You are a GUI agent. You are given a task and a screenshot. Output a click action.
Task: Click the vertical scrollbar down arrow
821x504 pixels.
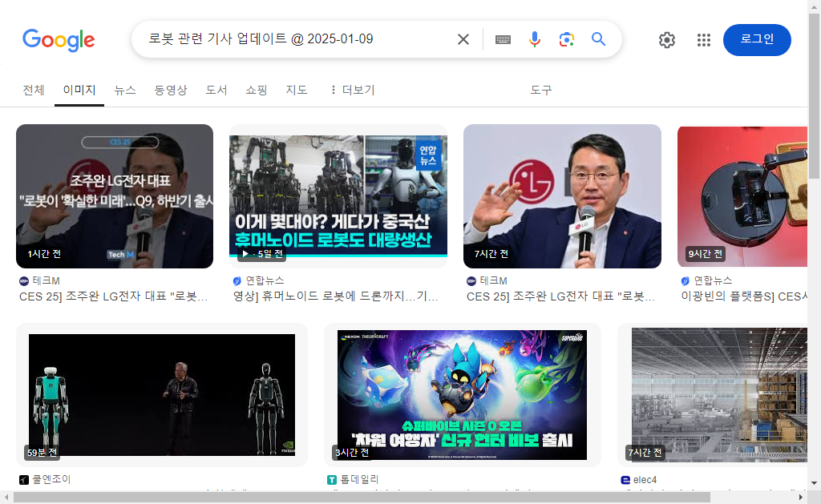815,483
